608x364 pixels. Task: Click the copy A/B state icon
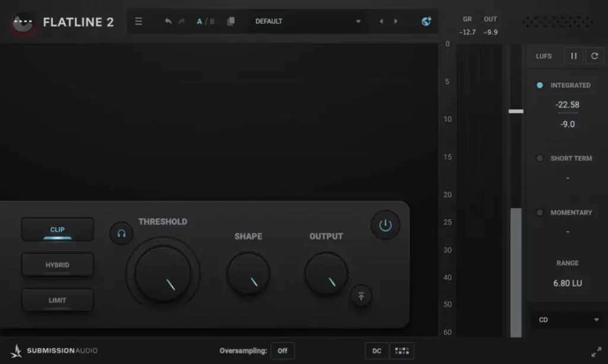tap(231, 21)
